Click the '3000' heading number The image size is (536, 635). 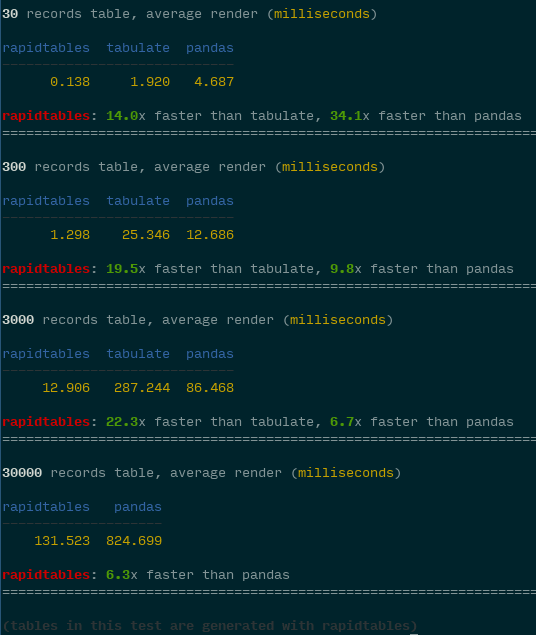point(18,320)
